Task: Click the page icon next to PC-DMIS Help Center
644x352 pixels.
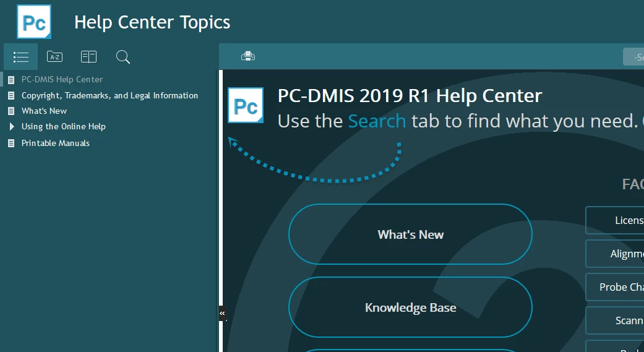Action: tap(12, 80)
